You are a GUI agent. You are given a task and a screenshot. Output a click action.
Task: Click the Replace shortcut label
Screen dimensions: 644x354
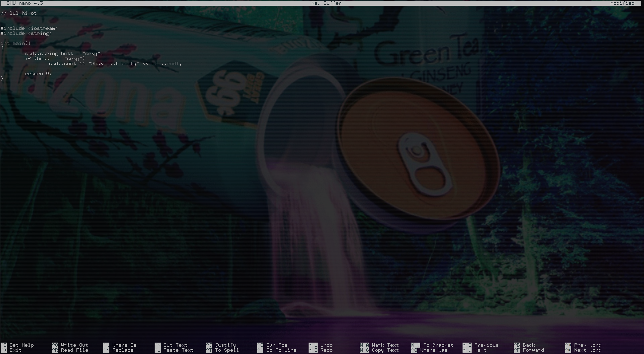click(123, 350)
